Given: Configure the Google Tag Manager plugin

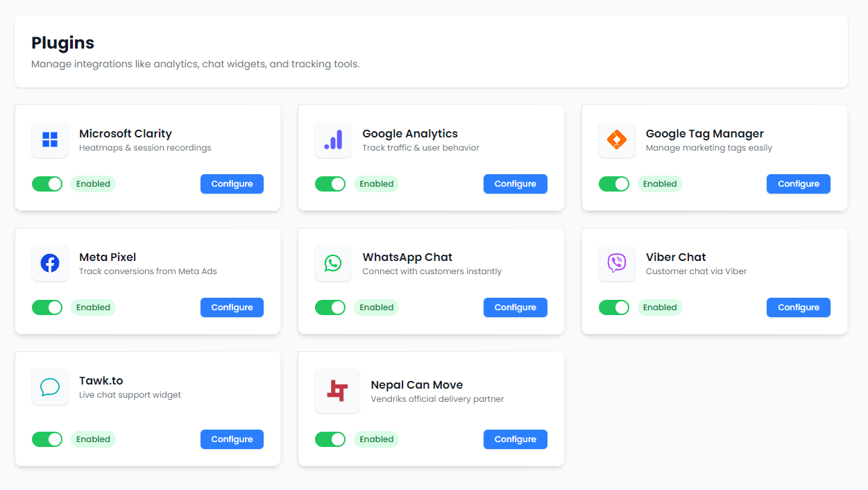Looking at the screenshot, I should (x=798, y=183).
